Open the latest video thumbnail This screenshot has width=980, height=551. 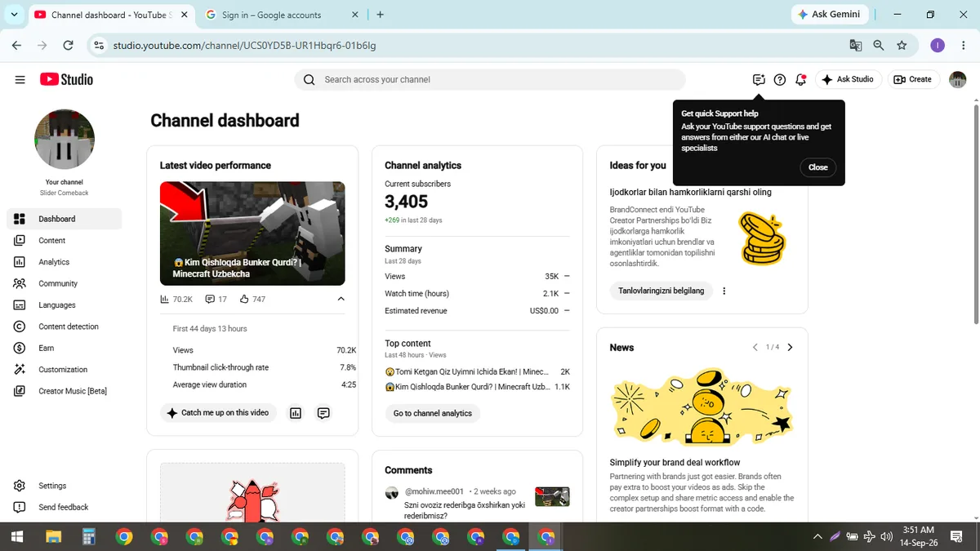click(252, 233)
